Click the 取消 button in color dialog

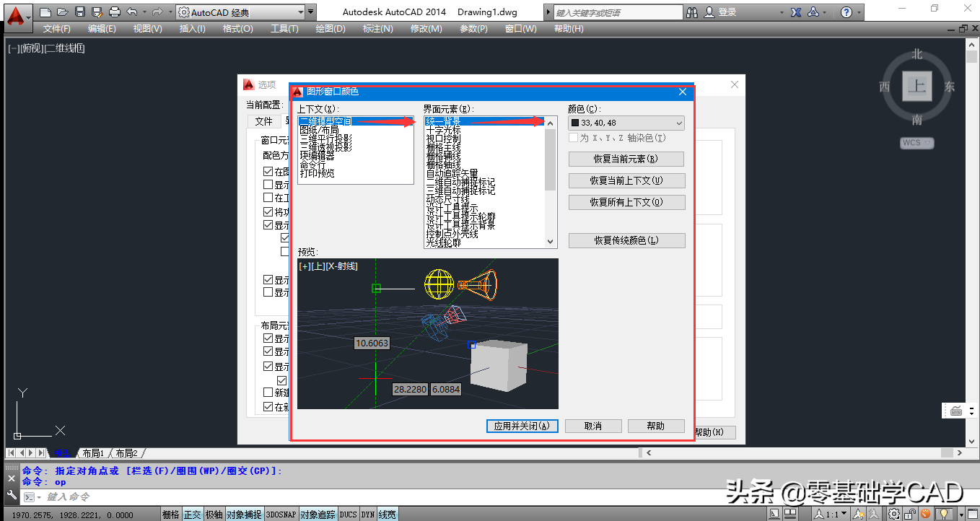point(593,426)
